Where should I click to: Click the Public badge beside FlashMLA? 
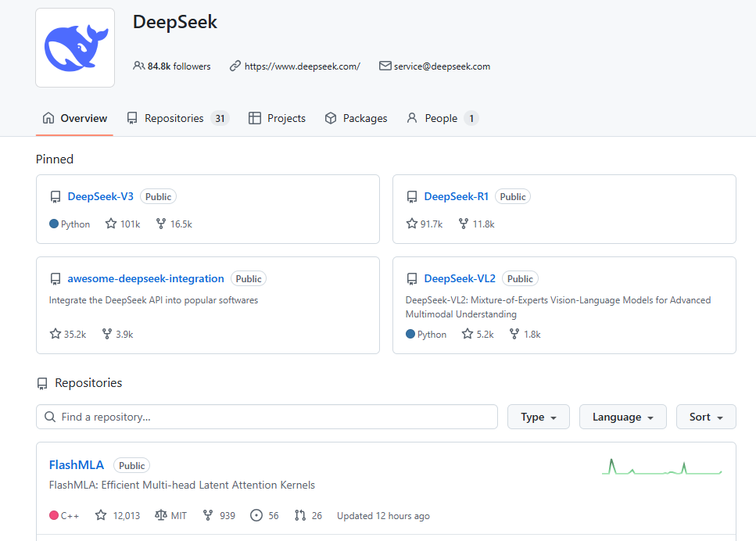coord(131,465)
